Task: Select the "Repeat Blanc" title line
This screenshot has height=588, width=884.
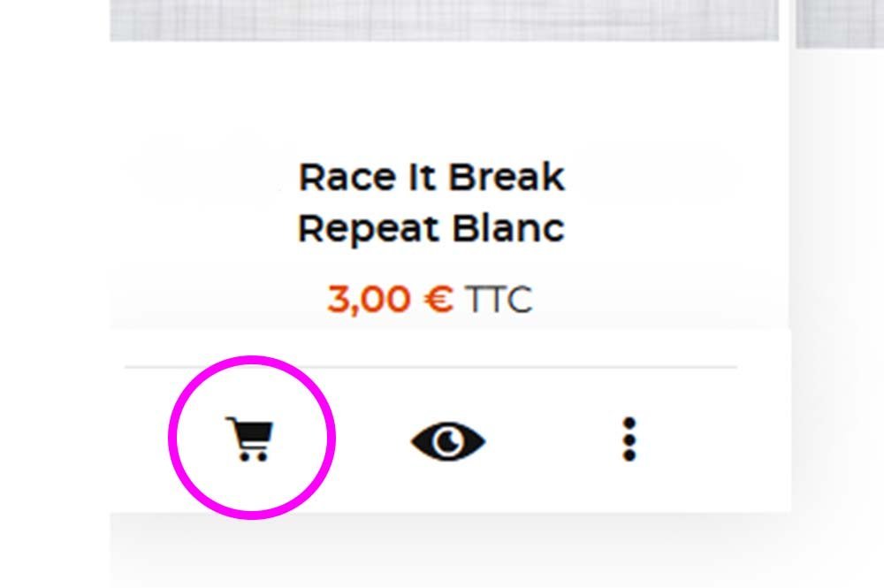Action: 431,228
